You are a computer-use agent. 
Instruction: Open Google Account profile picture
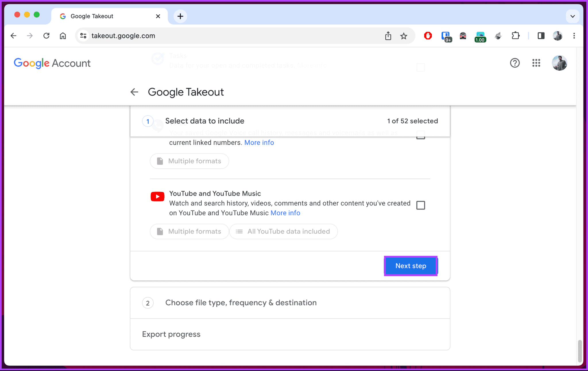point(559,63)
